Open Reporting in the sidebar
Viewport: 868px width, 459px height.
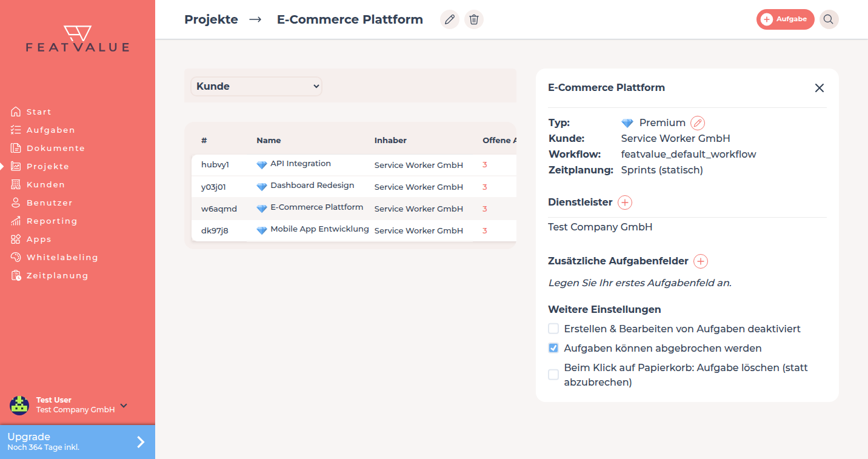click(x=52, y=221)
